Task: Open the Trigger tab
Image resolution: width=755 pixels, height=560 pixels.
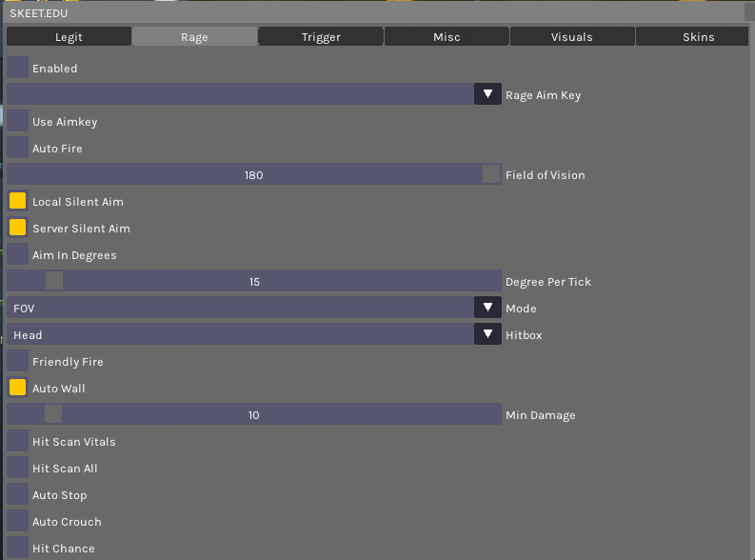Action: click(x=321, y=37)
